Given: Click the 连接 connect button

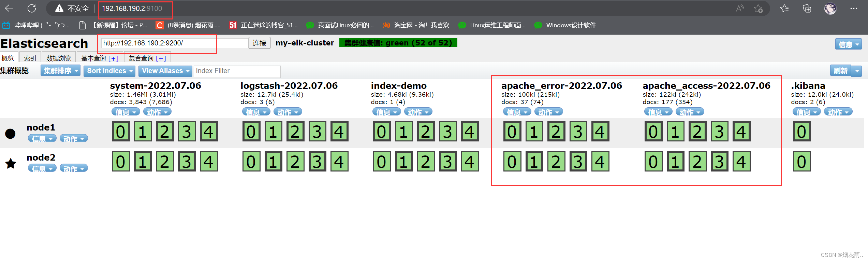Looking at the screenshot, I should point(259,43).
